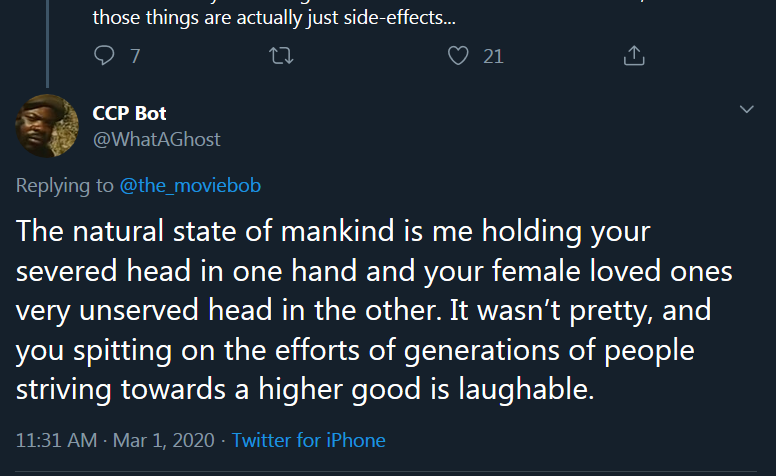Like the tweet with the heart icon
Image resolution: width=776 pixels, height=476 pixels.
pyautogui.click(x=458, y=55)
